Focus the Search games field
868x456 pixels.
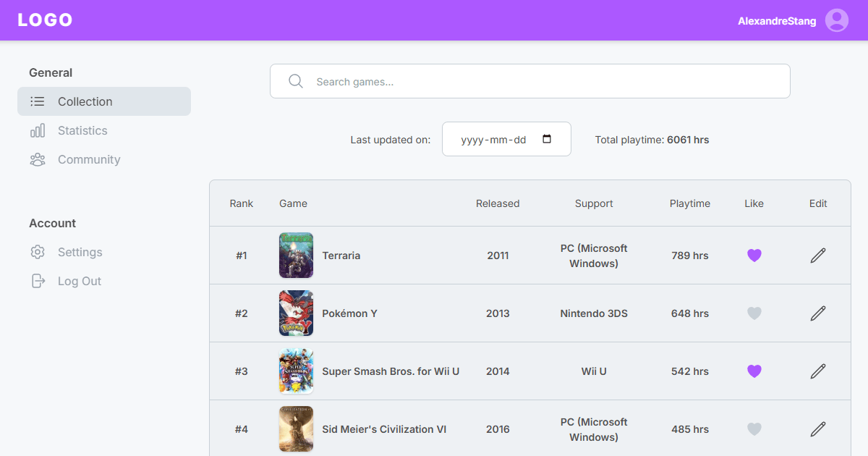530,81
